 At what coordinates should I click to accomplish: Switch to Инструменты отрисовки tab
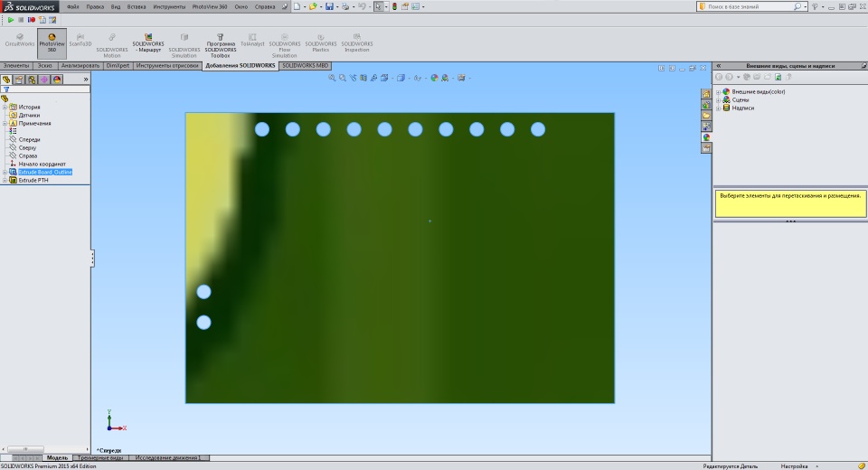(167, 66)
